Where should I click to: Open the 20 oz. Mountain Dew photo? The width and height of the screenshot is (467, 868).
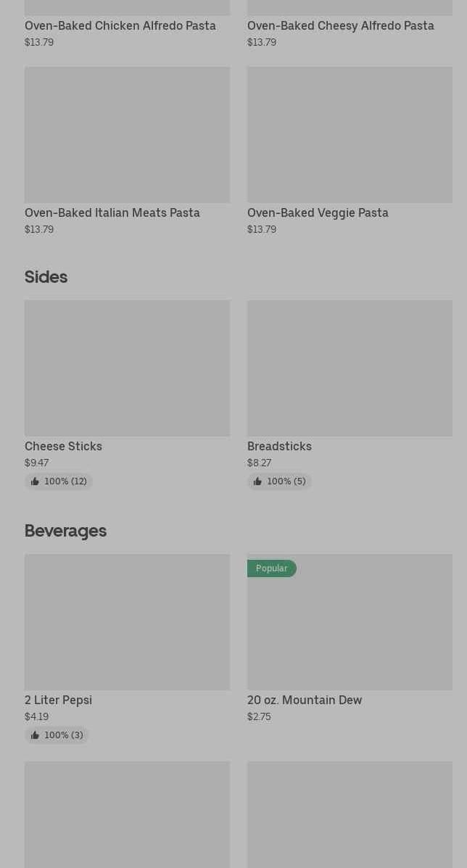click(x=350, y=629)
